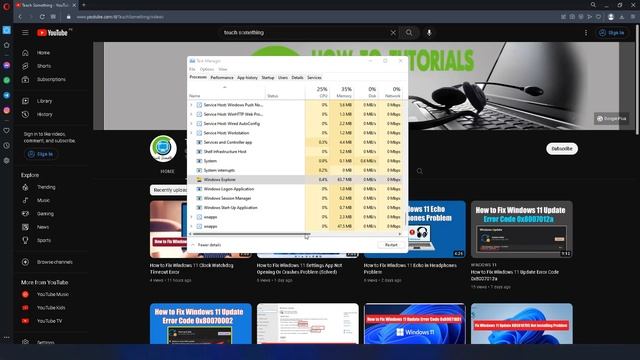640x360 pixels.
Task: Open Task Manager File menu
Action: click(x=192, y=69)
